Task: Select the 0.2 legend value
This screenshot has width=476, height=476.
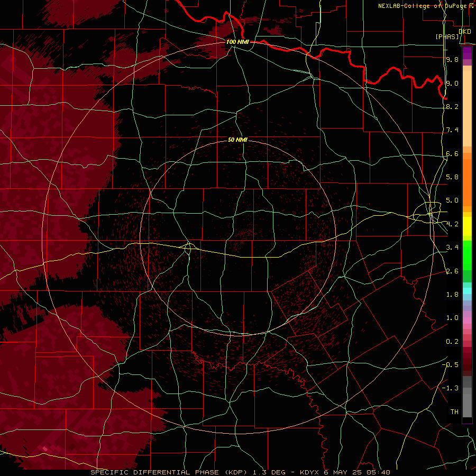Action: pos(452,342)
